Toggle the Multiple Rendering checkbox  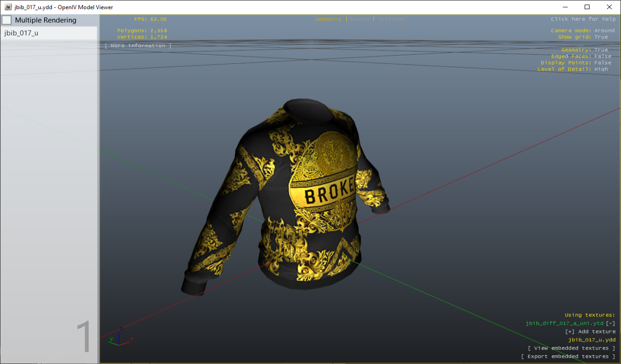pyautogui.click(x=6, y=20)
